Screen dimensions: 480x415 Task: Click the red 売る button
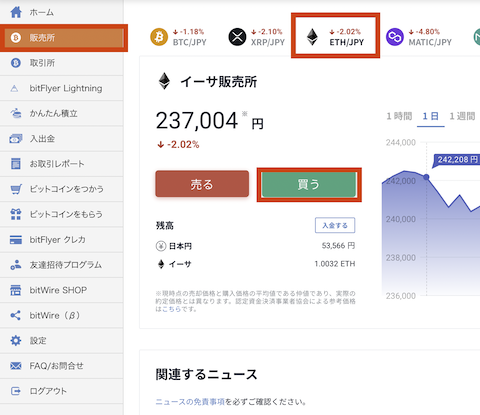click(x=202, y=184)
